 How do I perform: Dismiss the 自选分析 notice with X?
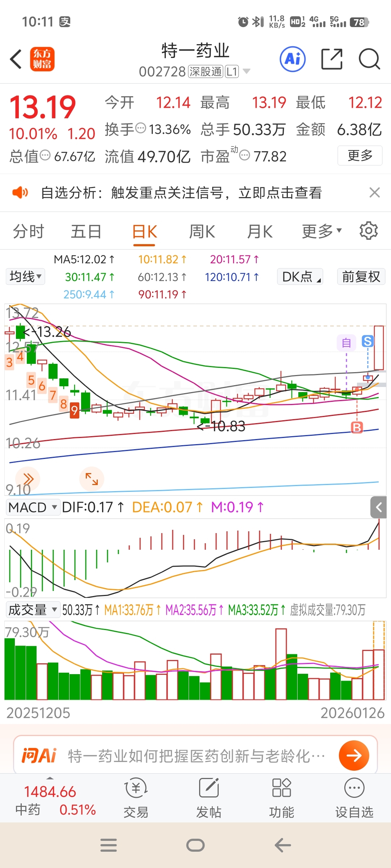click(375, 192)
